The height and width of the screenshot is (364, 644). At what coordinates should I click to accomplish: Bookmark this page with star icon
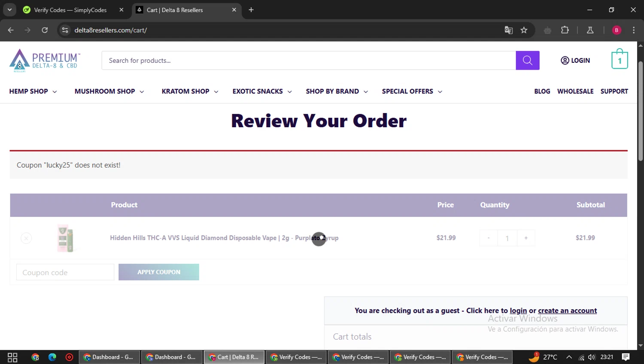click(x=524, y=30)
